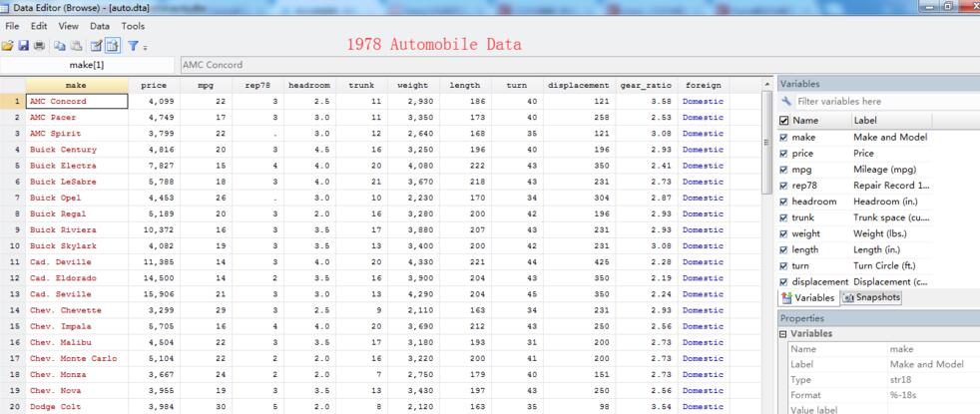The image size is (980, 414).
Task: Select row number 5 header
Action: click(x=13, y=166)
